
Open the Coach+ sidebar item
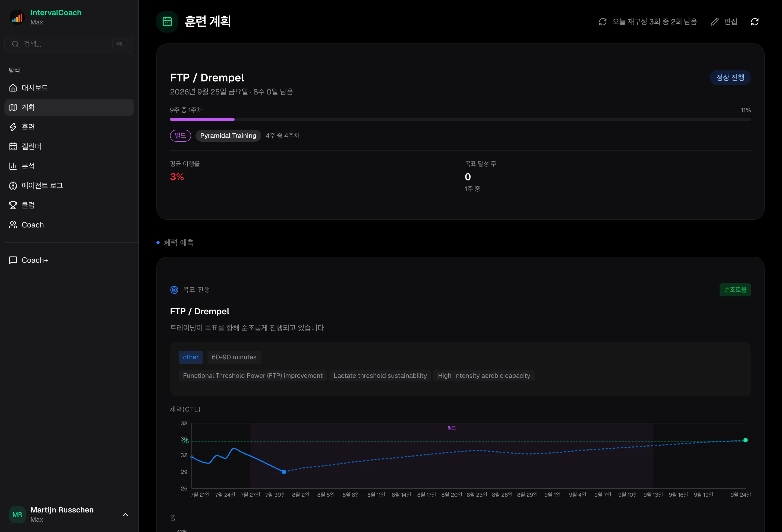tap(69, 260)
